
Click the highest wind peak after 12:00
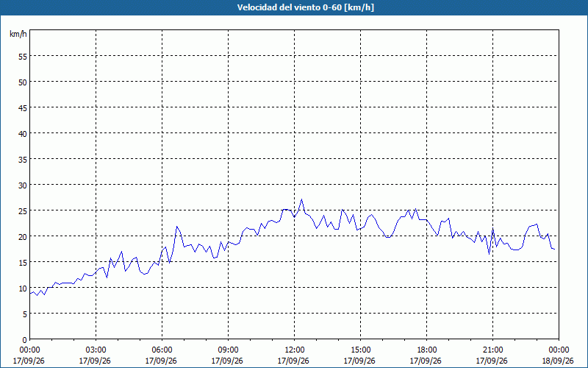(x=301, y=199)
